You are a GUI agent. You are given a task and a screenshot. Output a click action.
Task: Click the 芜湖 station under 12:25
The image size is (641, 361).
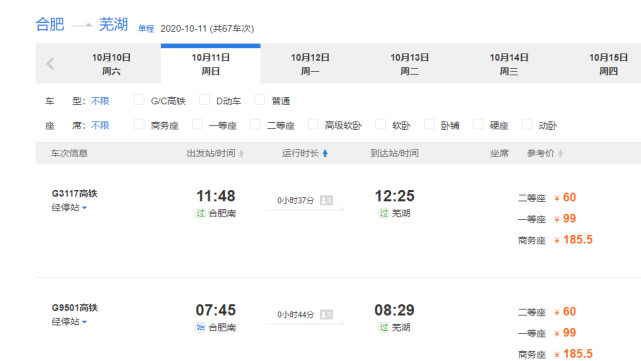(401, 213)
